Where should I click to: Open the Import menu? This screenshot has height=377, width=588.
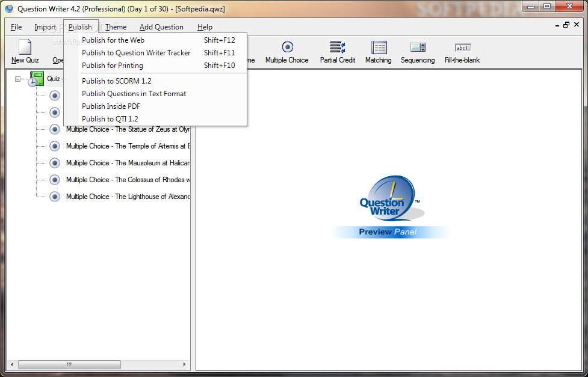(x=45, y=27)
